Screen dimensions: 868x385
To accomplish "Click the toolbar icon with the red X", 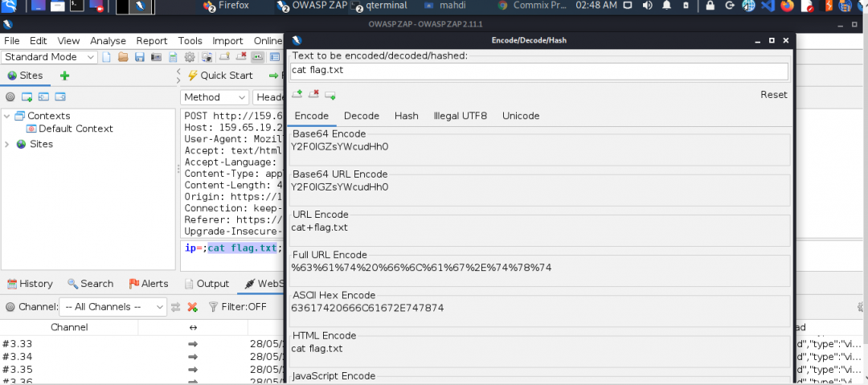I will 241,56.
